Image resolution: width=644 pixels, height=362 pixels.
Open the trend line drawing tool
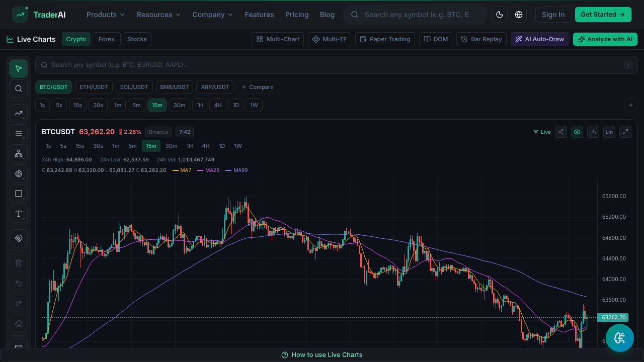[x=19, y=113]
